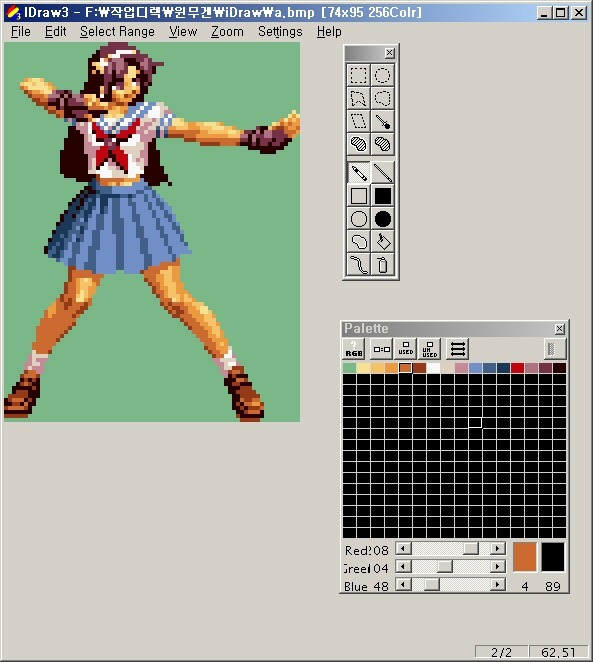This screenshot has width=593, height=662.
Task: Pick the parallelogram skew selection tool
Action: click(358, 121)
